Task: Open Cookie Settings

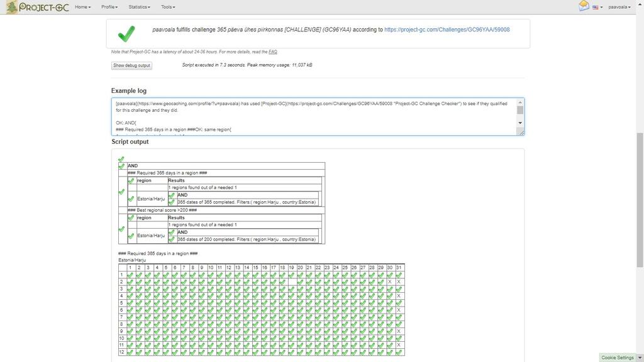Action: point(618,358)
